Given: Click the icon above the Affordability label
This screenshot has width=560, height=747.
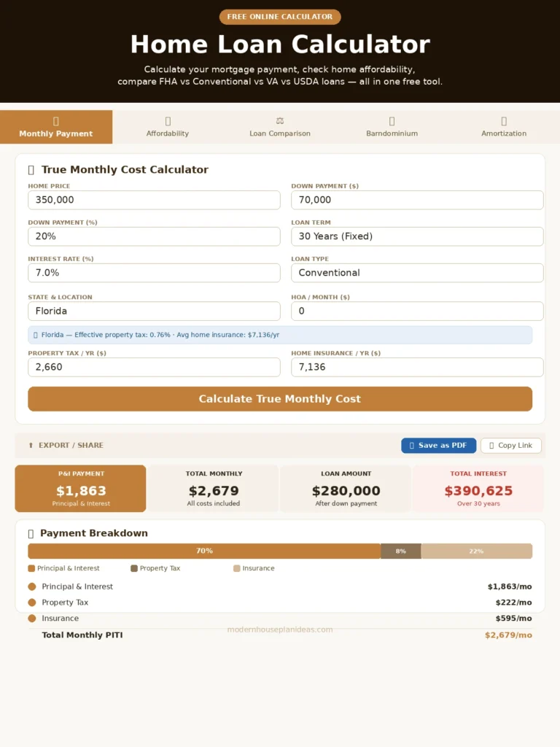Looking at the screenshot, I should coord(168,121).
